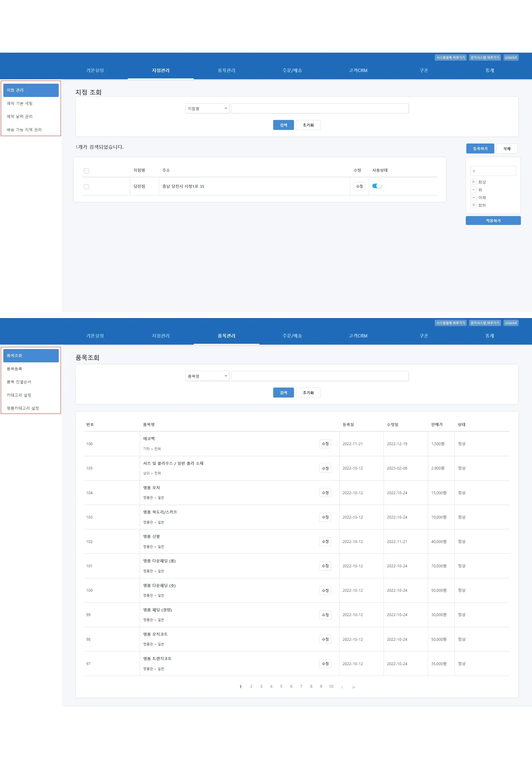The height and width of the screenshot is (779, 532).
Task: Select 지점 관리 in the sidebar
Action: (31, 90)
